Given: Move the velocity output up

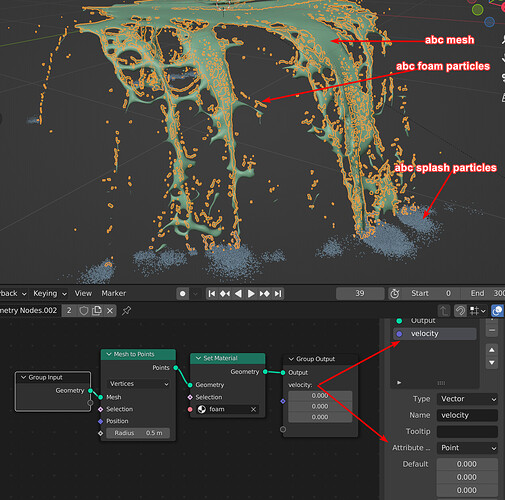Looking at the screenshot, I should point(492,350).
